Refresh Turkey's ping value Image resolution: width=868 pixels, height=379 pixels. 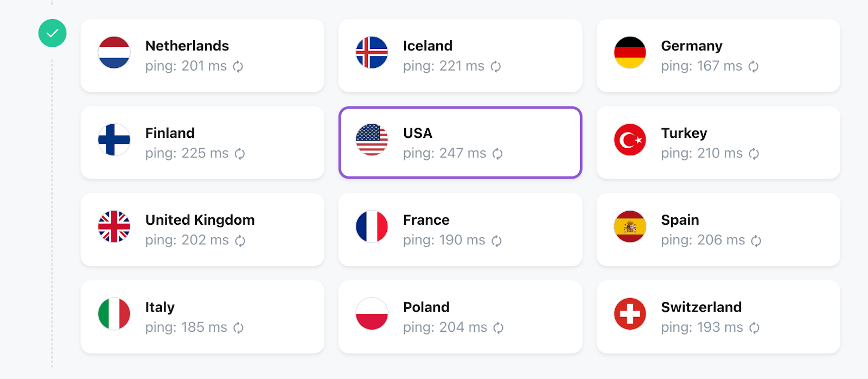click(x=754, y=154)
